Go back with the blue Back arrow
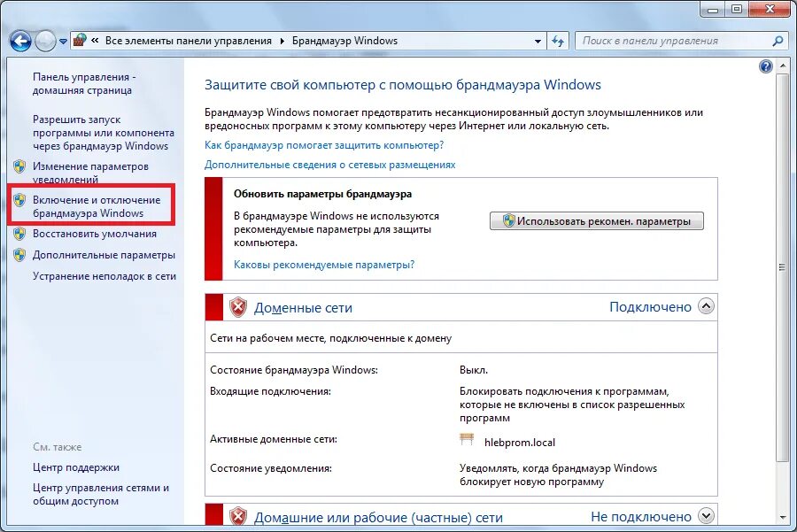Screen dimensions: 797x532 point(20,41)
